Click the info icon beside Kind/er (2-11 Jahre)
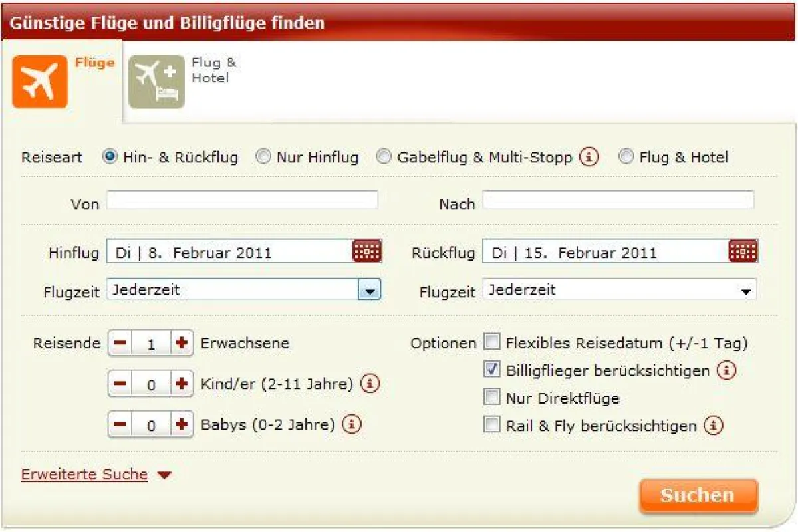 tap(370, 384)
